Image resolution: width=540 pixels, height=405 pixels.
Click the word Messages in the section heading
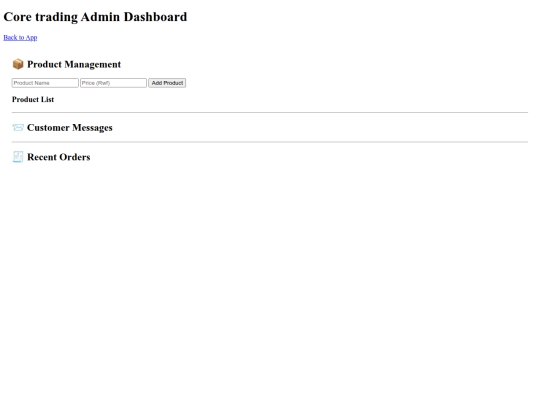point(92,128)
